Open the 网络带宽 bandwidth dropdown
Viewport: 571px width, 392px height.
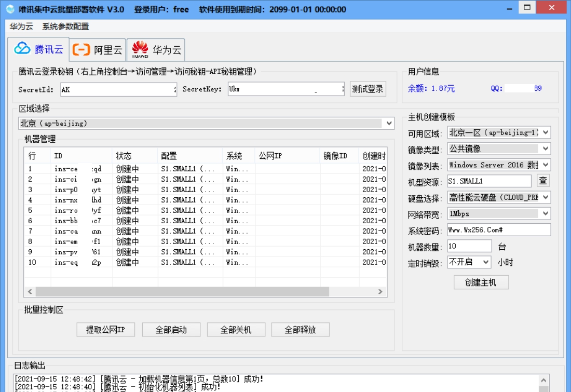[545, 214]
